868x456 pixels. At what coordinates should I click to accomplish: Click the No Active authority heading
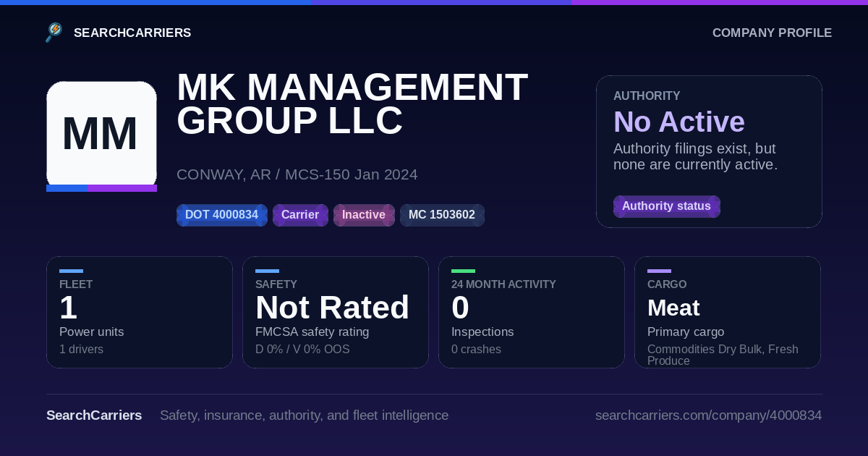click(x=679, y=122)
